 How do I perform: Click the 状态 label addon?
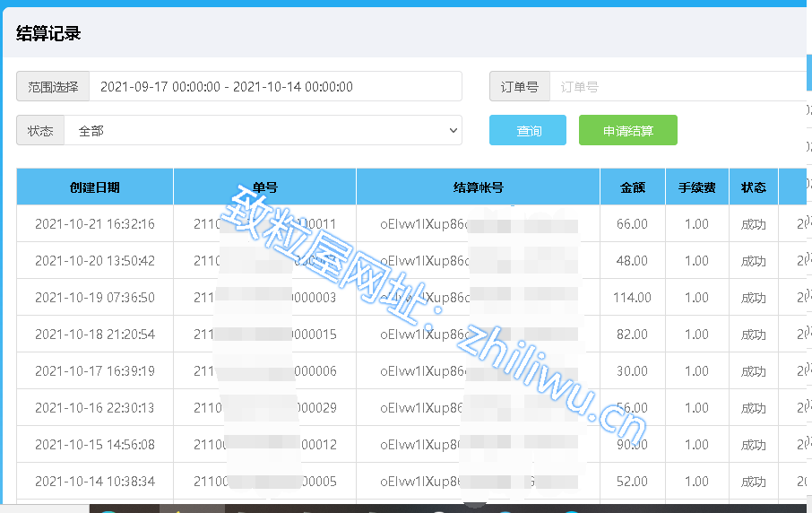[x=40, y=131]
